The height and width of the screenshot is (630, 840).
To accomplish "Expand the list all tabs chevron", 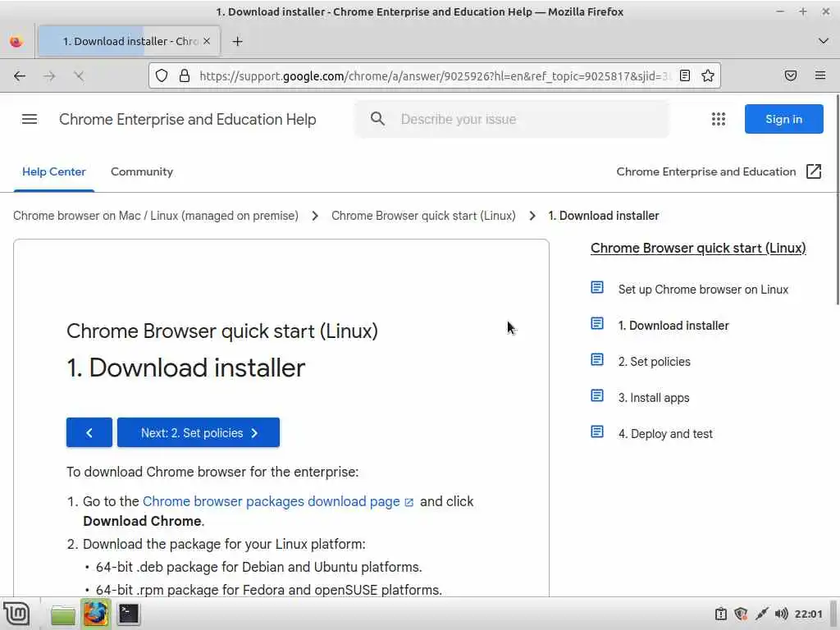I will pos(824,41).
